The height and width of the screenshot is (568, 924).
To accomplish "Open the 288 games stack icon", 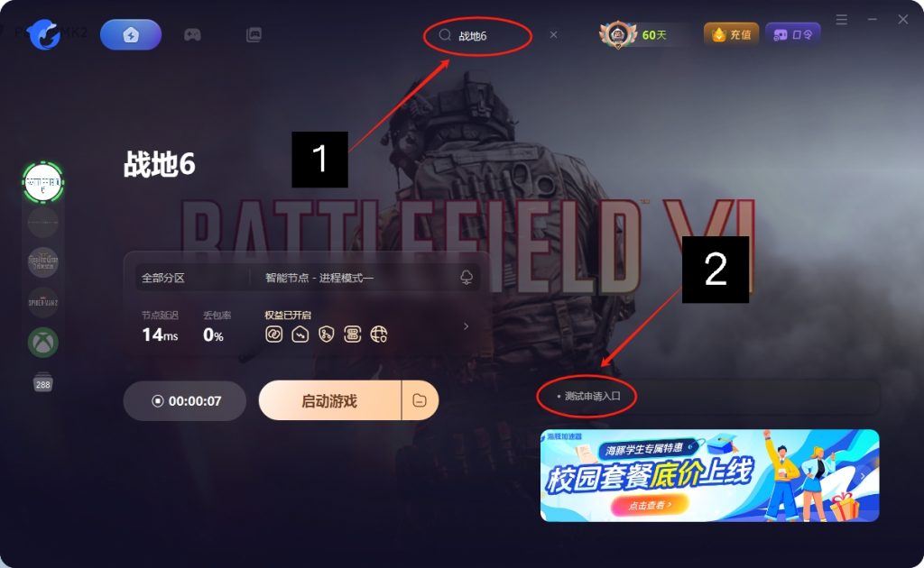I will pos(43,382).
